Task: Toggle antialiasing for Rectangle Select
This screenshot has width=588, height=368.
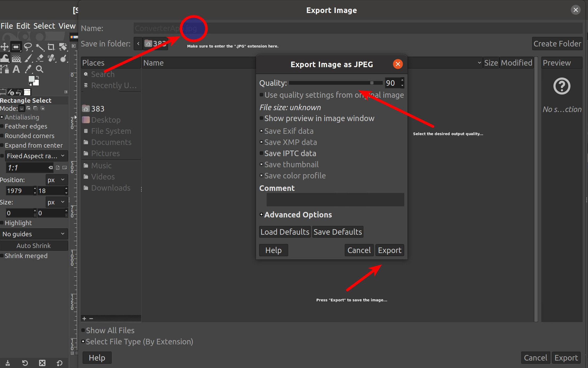Action: pos(2,117)
